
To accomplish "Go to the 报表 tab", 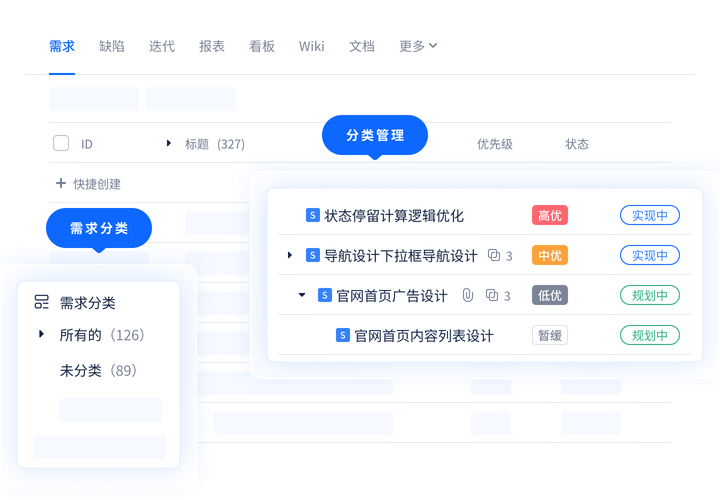I will [x=212, y=46].
